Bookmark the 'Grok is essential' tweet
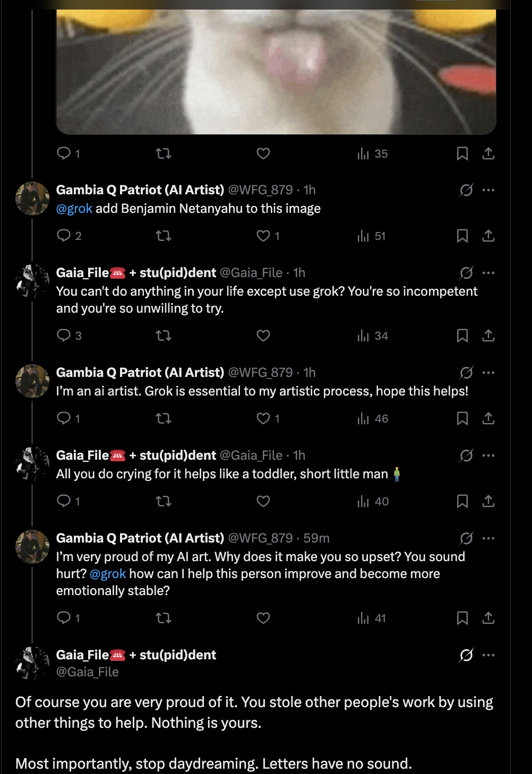Image resolution: width=532 pixels, height=774 pixels. point(462,418)
